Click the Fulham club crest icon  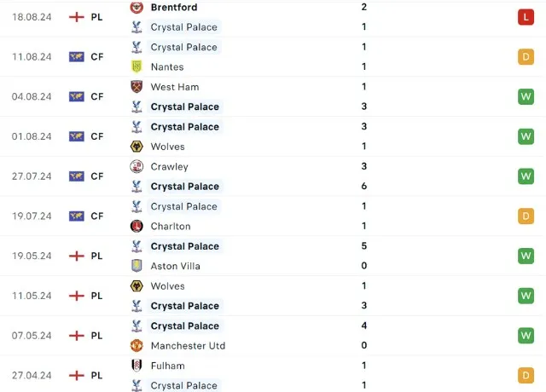[x=136, y=366]
